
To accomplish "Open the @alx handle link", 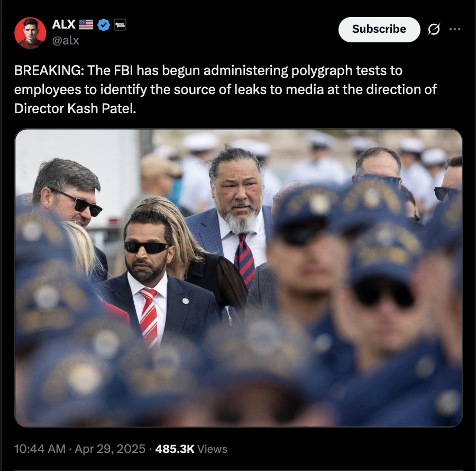I will (x=66, y=40).
